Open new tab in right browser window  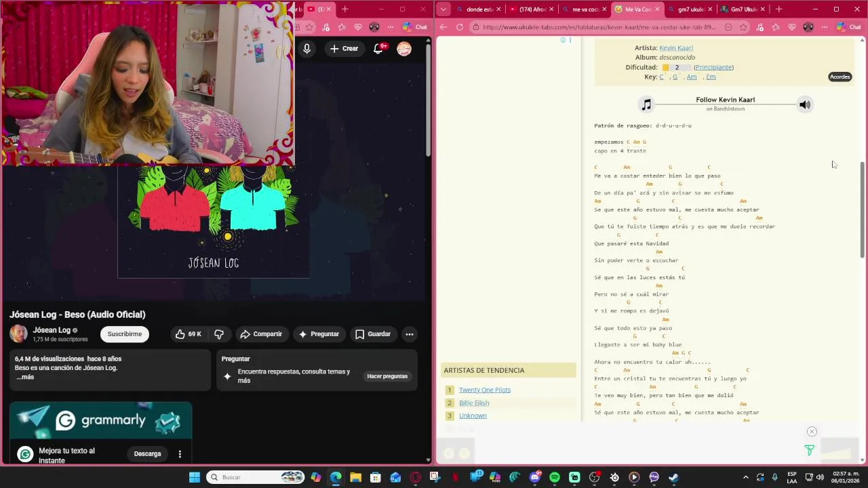[x=778, y=9]
